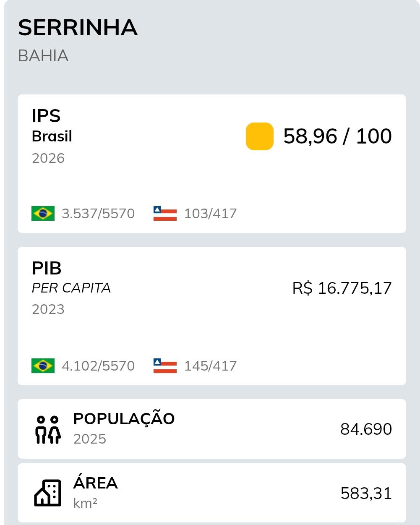This screenshot has width=420, height=525.
Task: Click the population value 84.690
Action: pyautogui.click(x=366, y=429)
